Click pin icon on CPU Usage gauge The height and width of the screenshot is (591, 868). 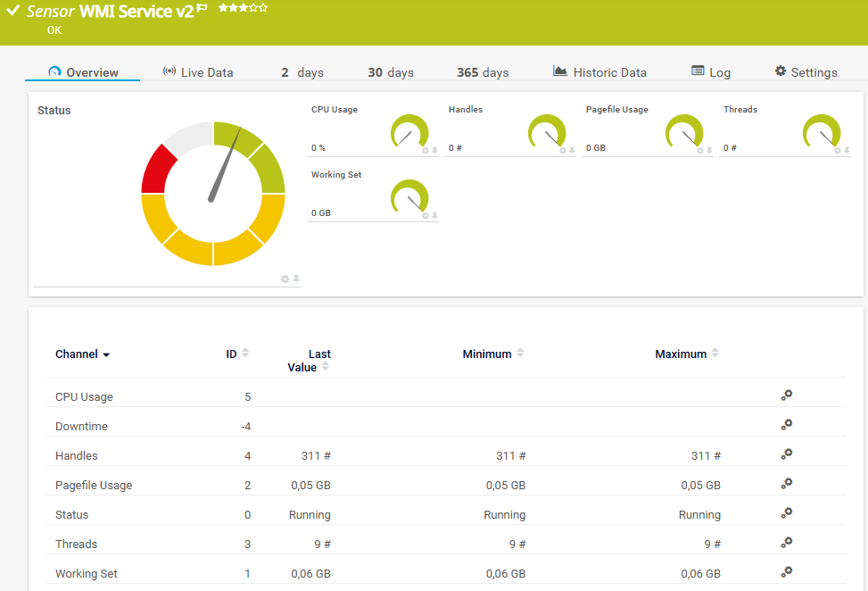click(434, 151)
